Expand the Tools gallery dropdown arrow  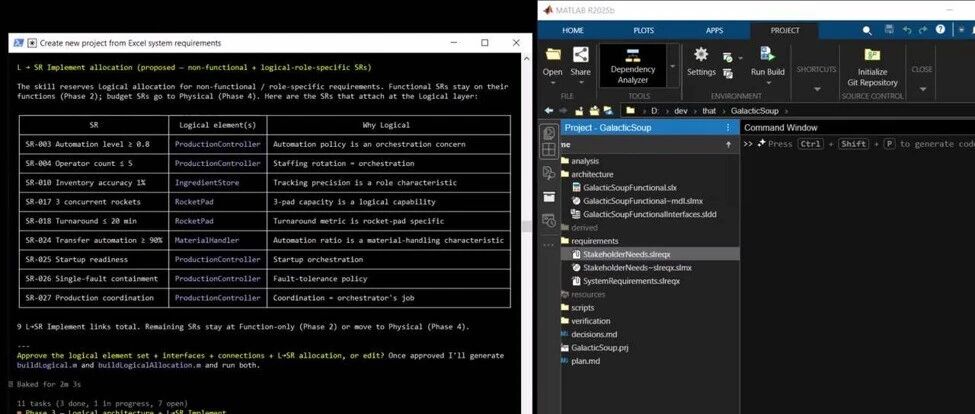[x=672, y=66]
